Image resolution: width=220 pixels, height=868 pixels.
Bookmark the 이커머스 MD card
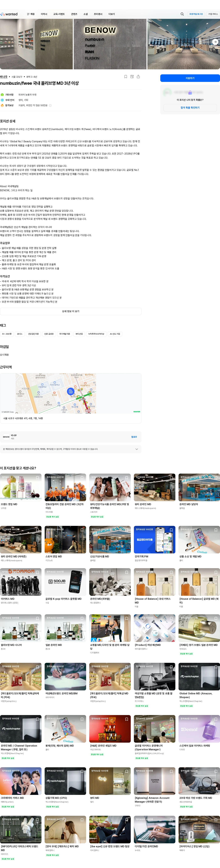click(x=37, y=572)
